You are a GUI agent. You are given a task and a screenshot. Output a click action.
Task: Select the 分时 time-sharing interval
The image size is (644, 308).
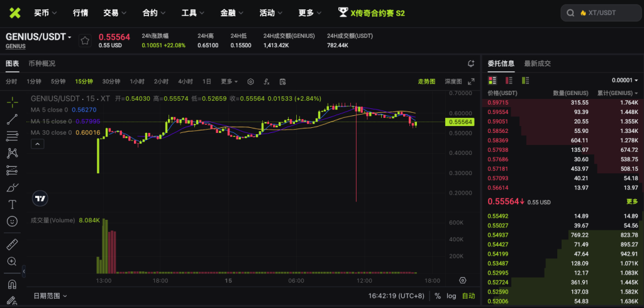tap(11, 81)
